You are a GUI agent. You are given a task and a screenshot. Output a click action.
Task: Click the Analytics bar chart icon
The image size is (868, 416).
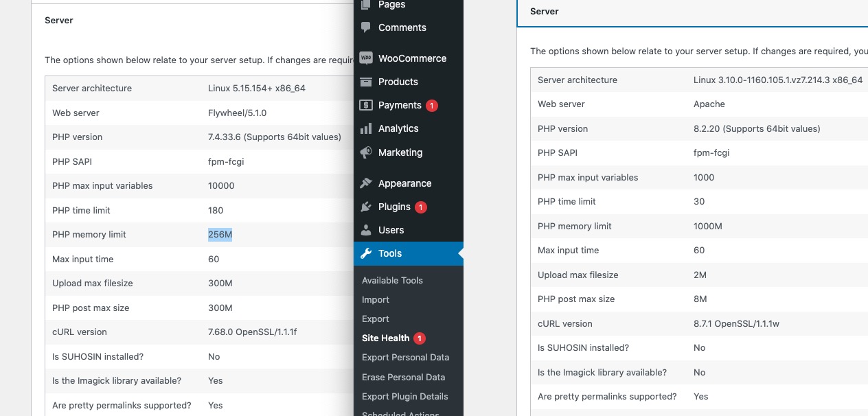(x=366, y=128)
